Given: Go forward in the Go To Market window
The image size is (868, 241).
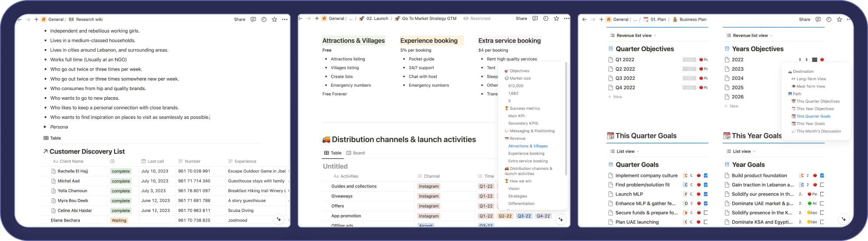Looking at the screenshot, I should pyautogui.click(x=309, y=19).
